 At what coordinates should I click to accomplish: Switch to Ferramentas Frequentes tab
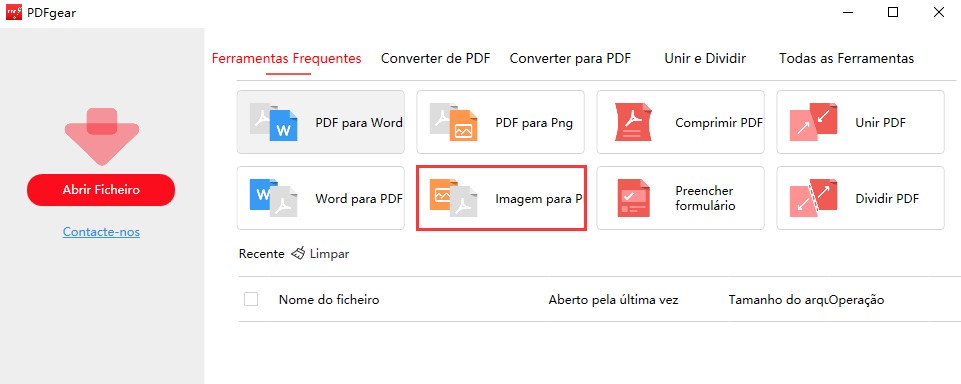point(286,59)
